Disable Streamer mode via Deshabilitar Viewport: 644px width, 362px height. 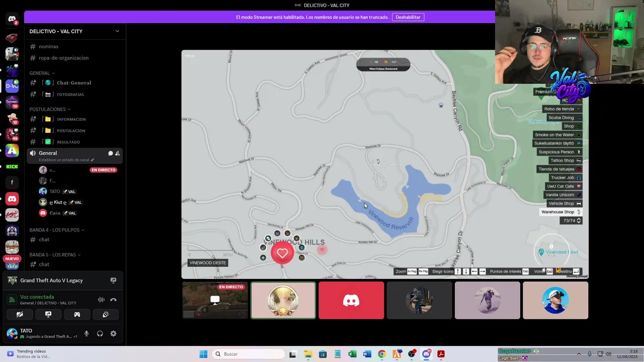pyautogui.click(x=408, y=17)
